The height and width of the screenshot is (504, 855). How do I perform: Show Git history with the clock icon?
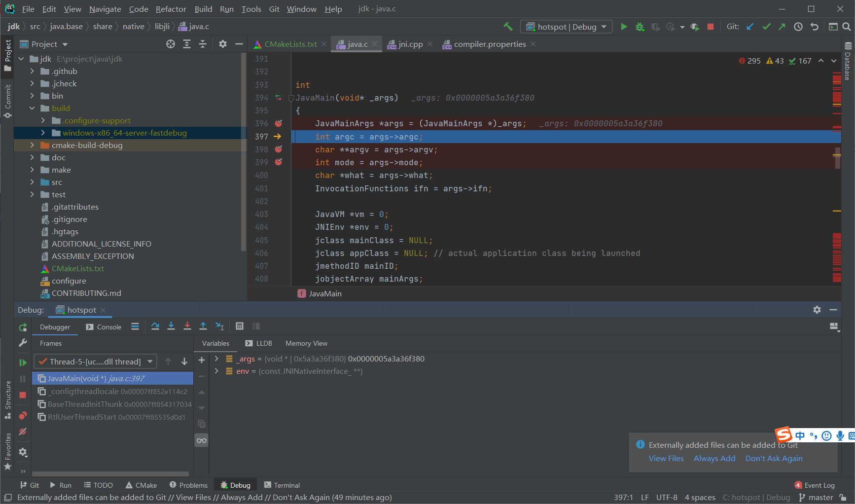pos(798,27)
